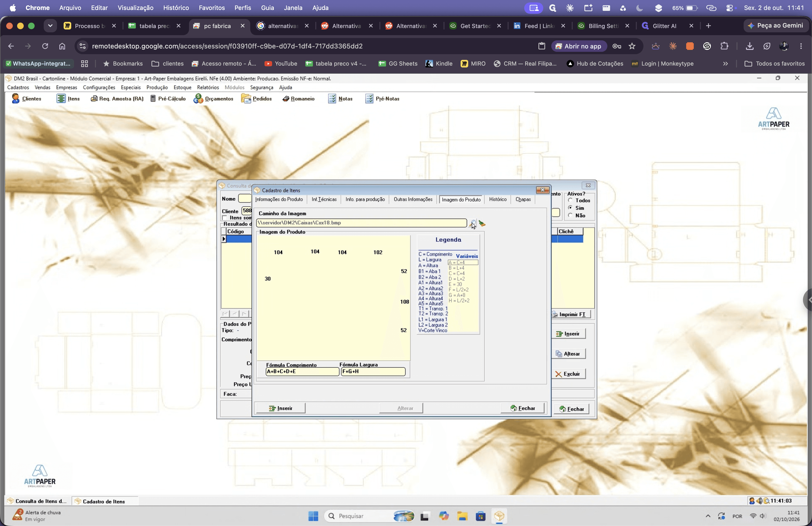Open the Clientes toolbar icon
This screenshot has width=812, height=526.
(26, 99)
